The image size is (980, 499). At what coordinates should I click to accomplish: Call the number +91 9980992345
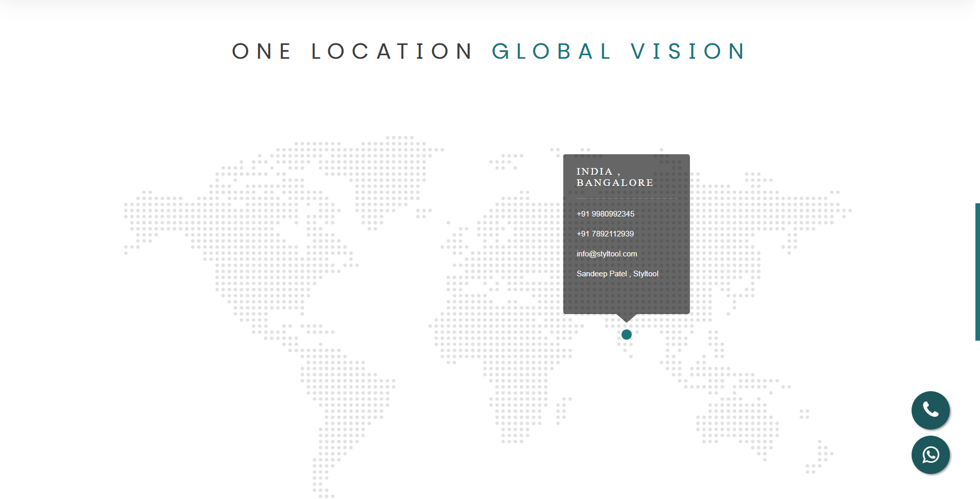(x=605, y=214)
